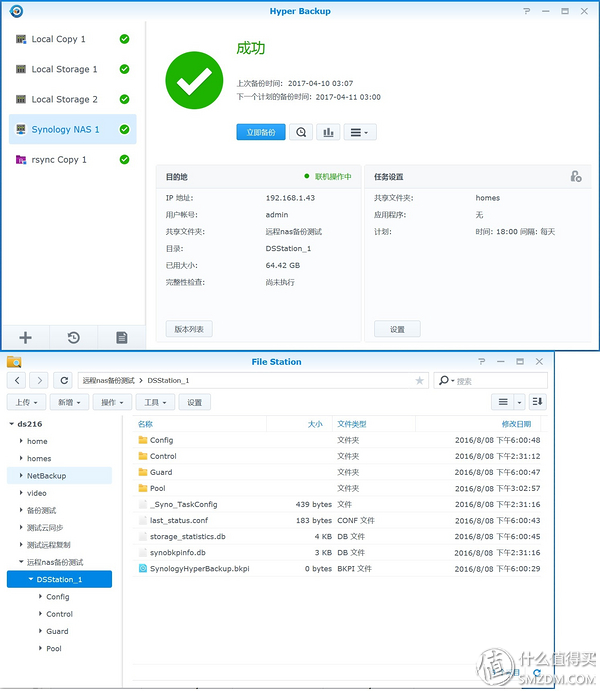Click the 设置 button in File Station toolbar
The width and height of the screenshot is (600, 691).
[x=194, y=402]
